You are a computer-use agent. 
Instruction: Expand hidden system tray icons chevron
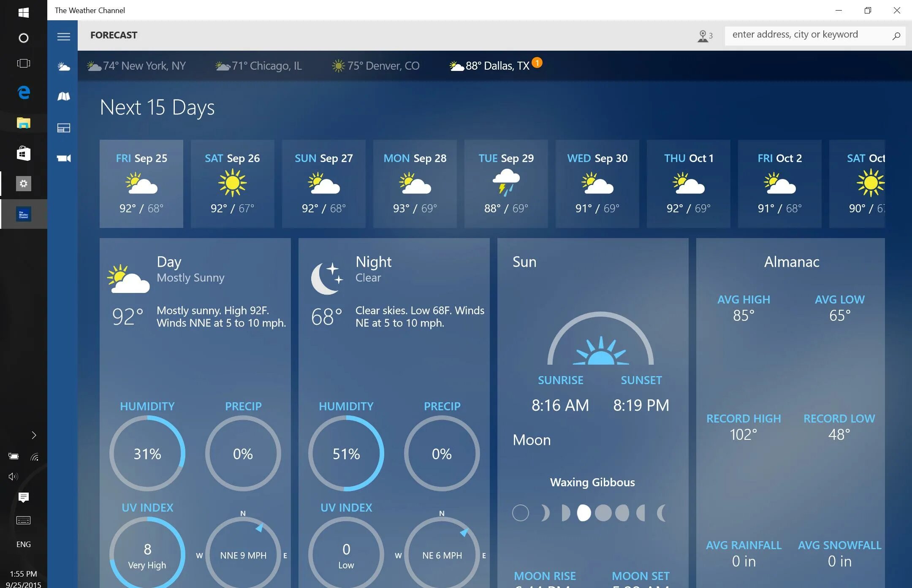coord(34,435)
